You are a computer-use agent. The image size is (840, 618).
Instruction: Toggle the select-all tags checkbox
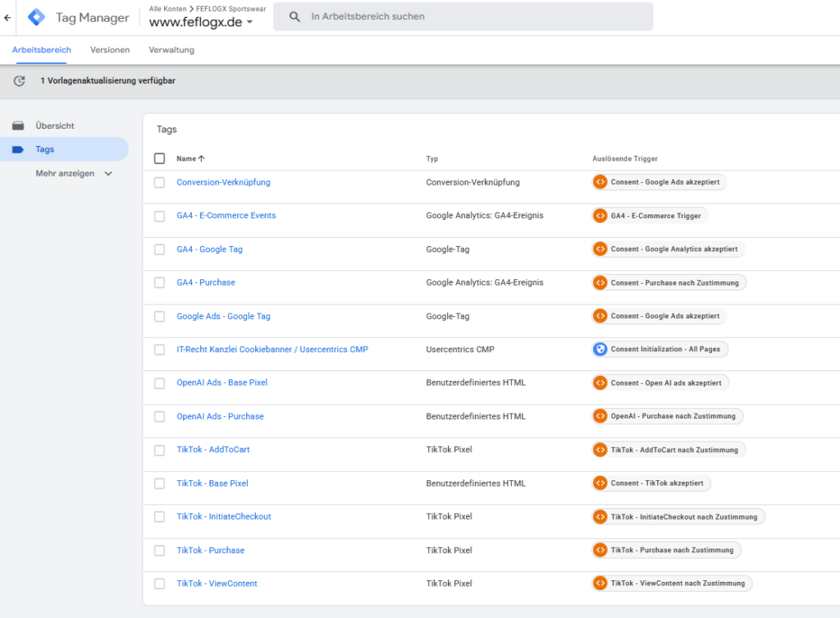160,158
